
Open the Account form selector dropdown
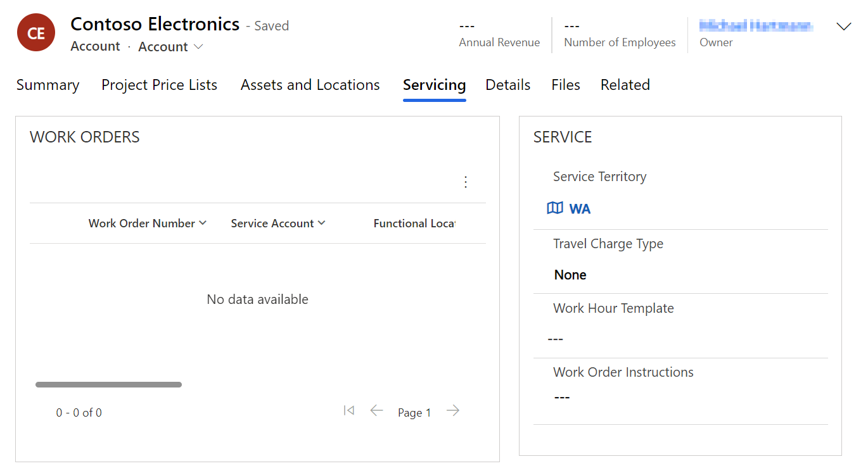point(170,47)
